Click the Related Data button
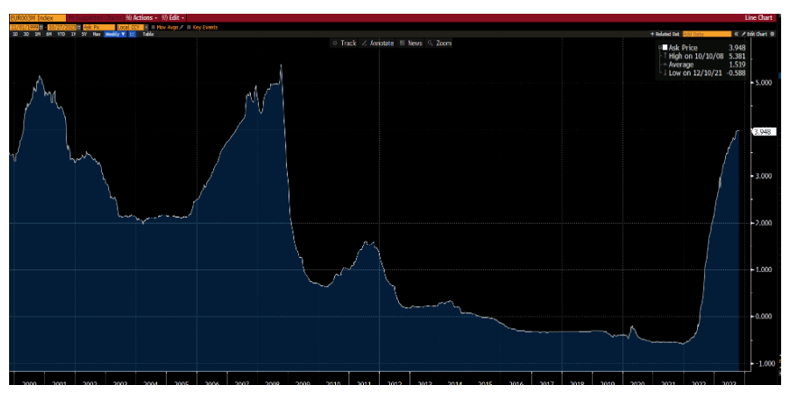Viewport: 794px width, 410px height. click(x=664, y=34)
